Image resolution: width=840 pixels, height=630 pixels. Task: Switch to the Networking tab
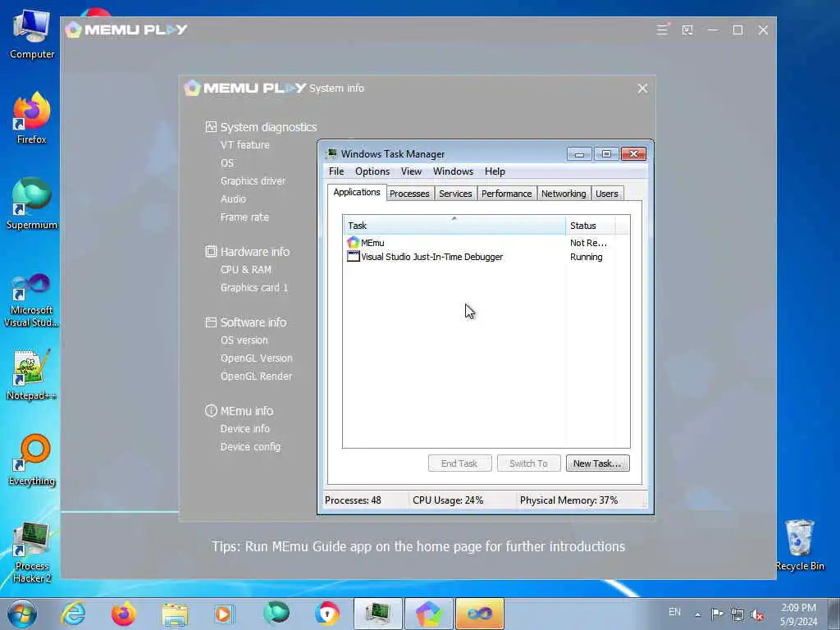(x=564, y=194)
